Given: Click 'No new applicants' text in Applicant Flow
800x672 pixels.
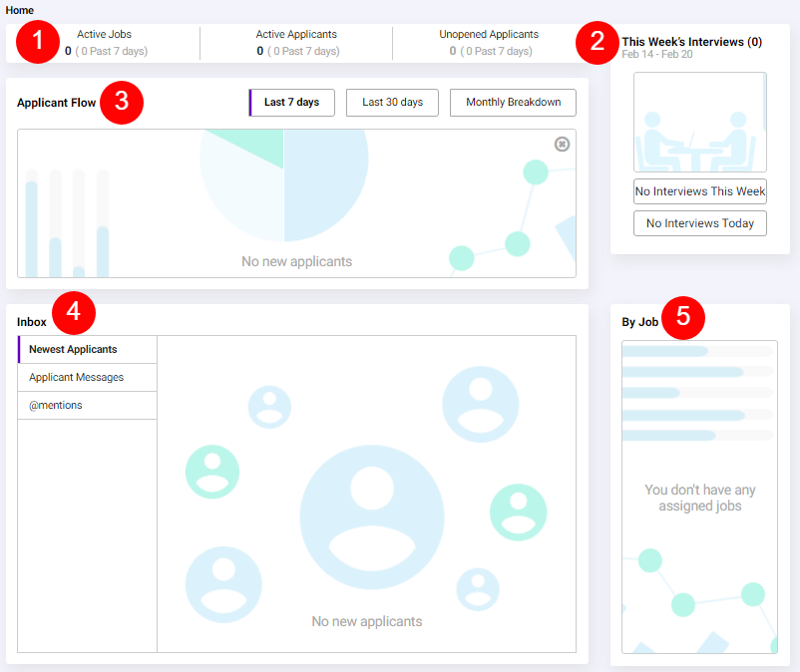Looking at the screenshot, I should click(297, 261).
